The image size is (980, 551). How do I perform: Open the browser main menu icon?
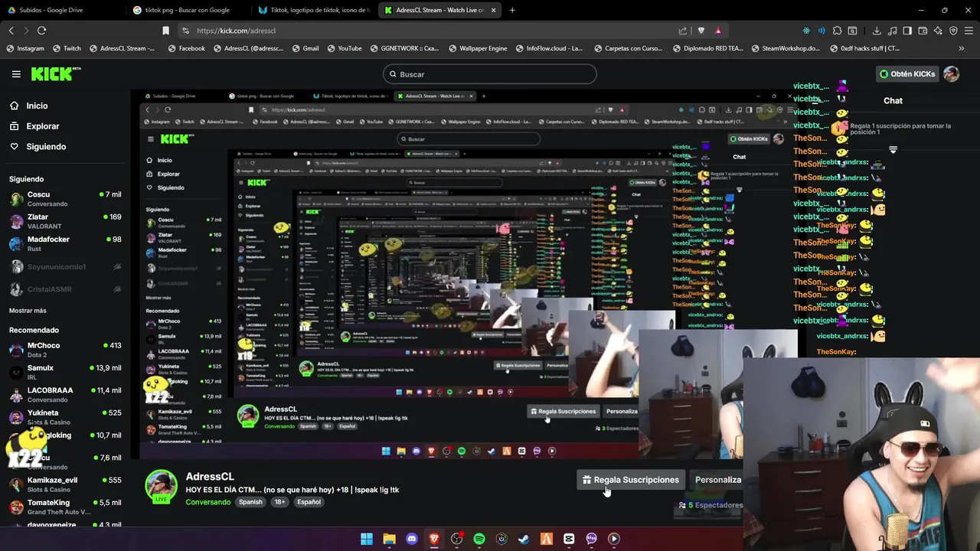(969, 31)
